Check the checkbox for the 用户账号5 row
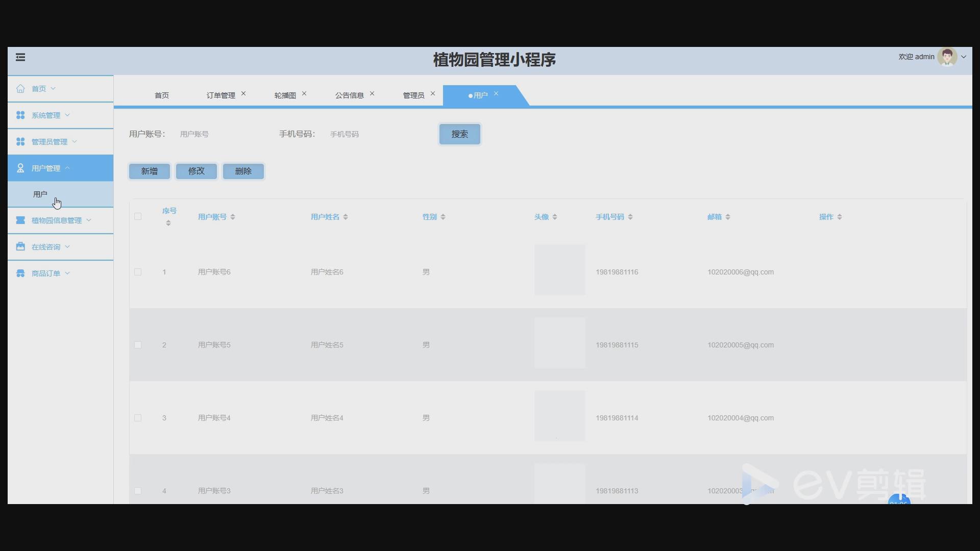The height and width of the screenshot is (551, 980). click(138, 345)
